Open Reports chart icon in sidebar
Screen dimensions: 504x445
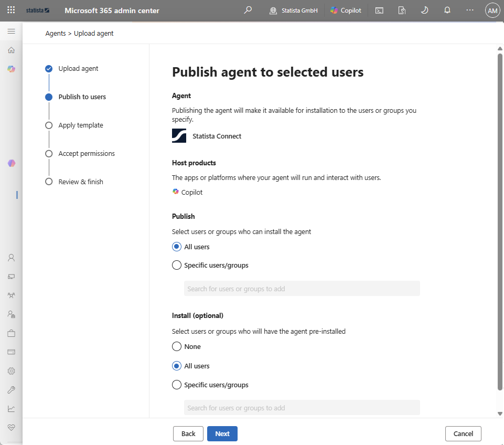point(11,409)
